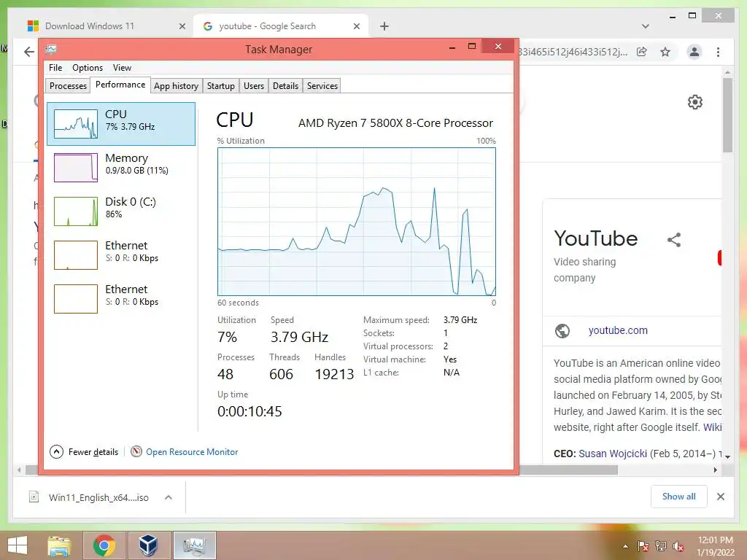Open the Windows Start button
747x560 pixels.
(18, 545)
